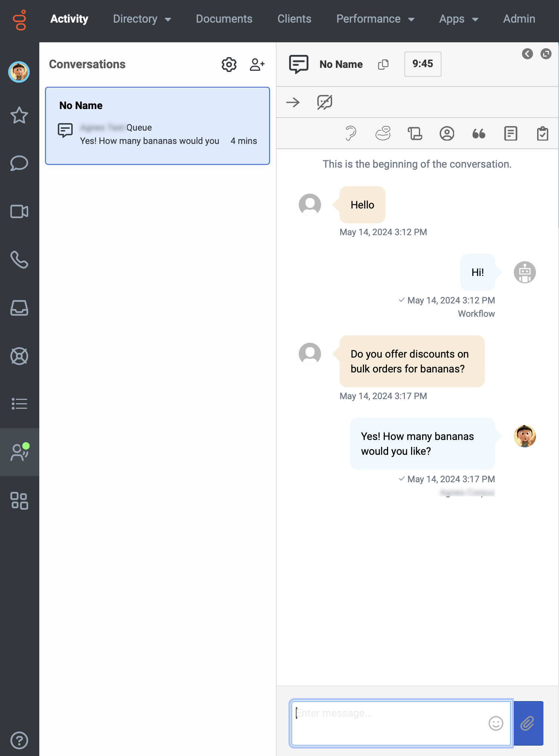Copy the No Name conversation link
559x756 pixels.
click(383, 65)
